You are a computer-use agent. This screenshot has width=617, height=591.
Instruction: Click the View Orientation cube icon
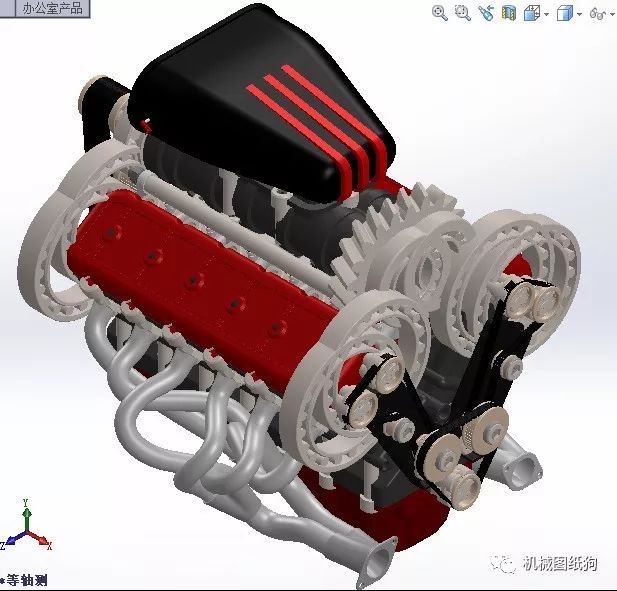coord(532,14)
